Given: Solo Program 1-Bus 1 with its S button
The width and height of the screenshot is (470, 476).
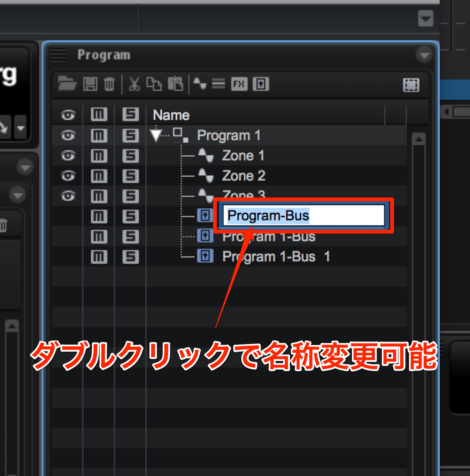Looking at the screenshot, I should 131,257.
